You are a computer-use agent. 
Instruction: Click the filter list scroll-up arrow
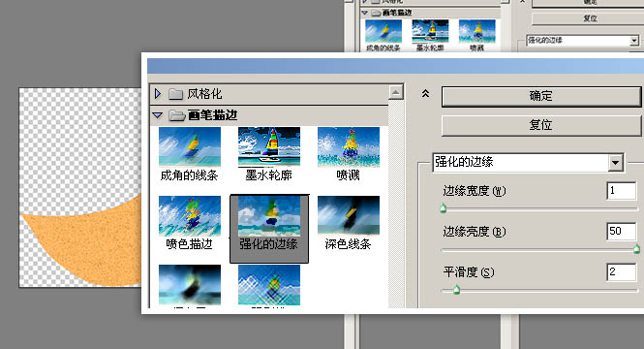(395, 92)
